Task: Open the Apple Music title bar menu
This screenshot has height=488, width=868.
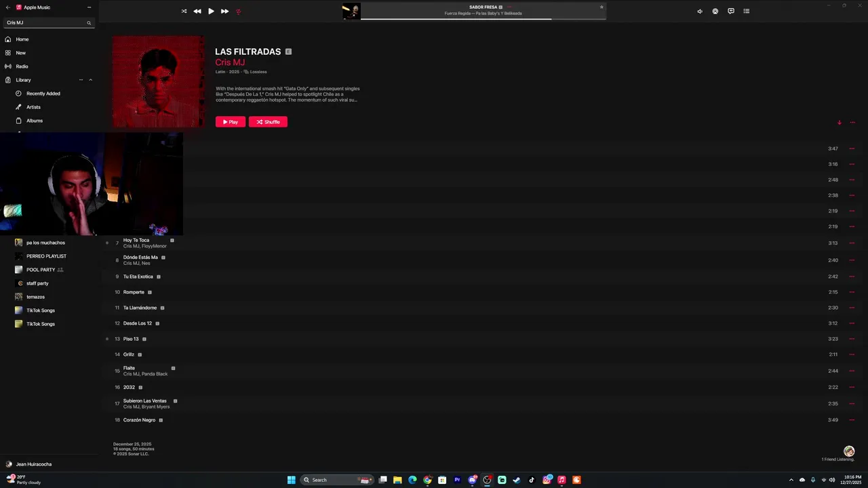Action: [x=89, y=7]
